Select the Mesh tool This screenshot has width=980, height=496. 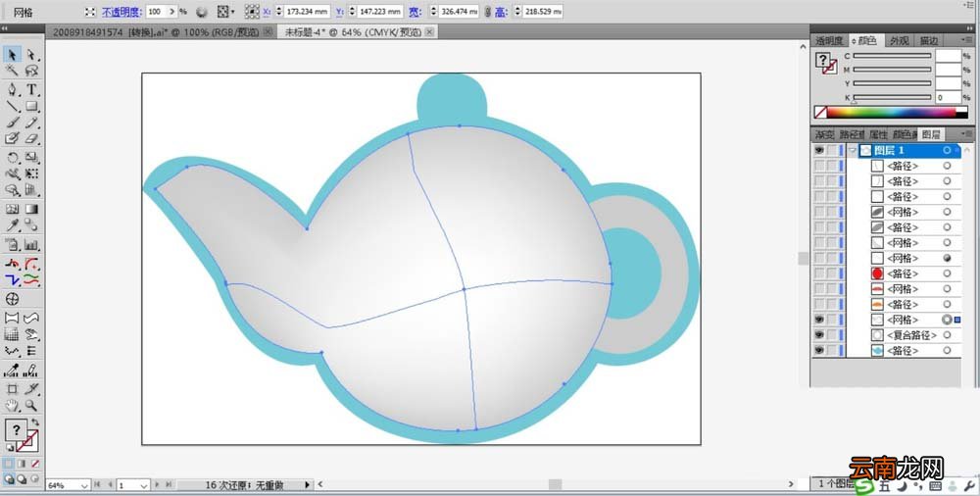pyautogui.click(x=12, y=210)
